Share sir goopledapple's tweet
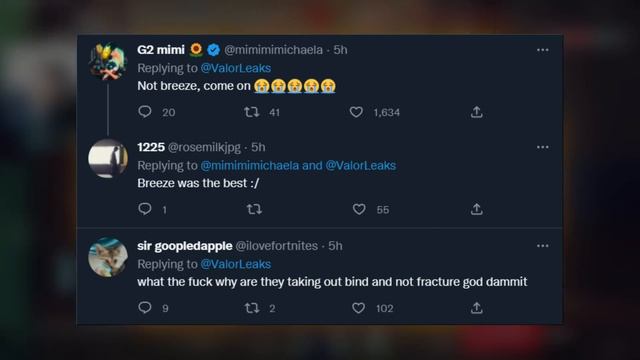Viewport: 640px width, 360px height. (476, 308)
